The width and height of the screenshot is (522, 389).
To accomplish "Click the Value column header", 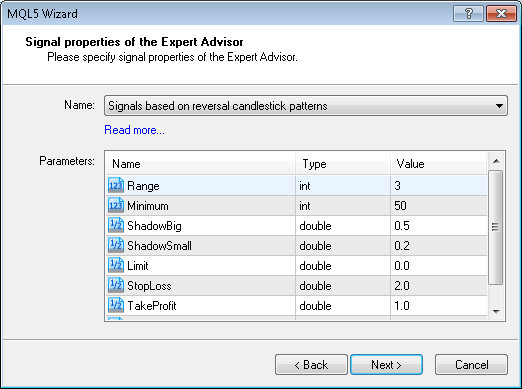I will tap(438, 164).
